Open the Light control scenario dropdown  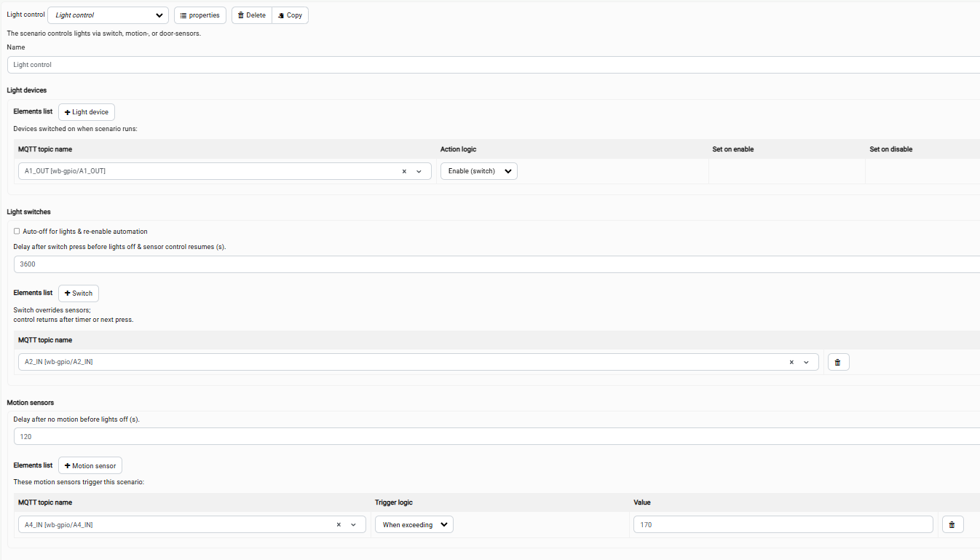tap(108, 15)
